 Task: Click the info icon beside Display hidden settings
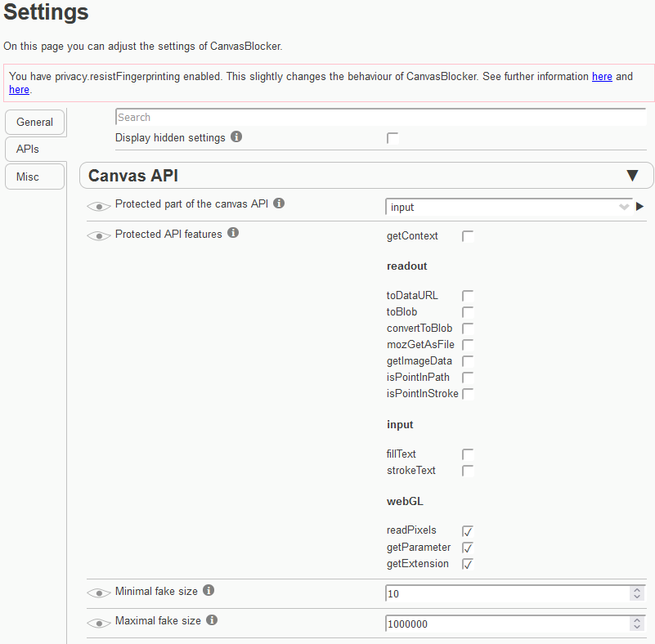tap(236, 137)
